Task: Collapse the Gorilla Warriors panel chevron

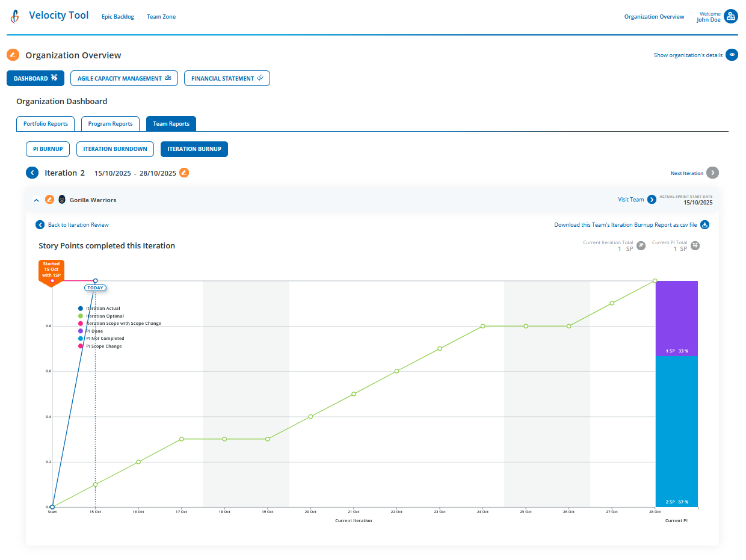Action: click(36, 199)
